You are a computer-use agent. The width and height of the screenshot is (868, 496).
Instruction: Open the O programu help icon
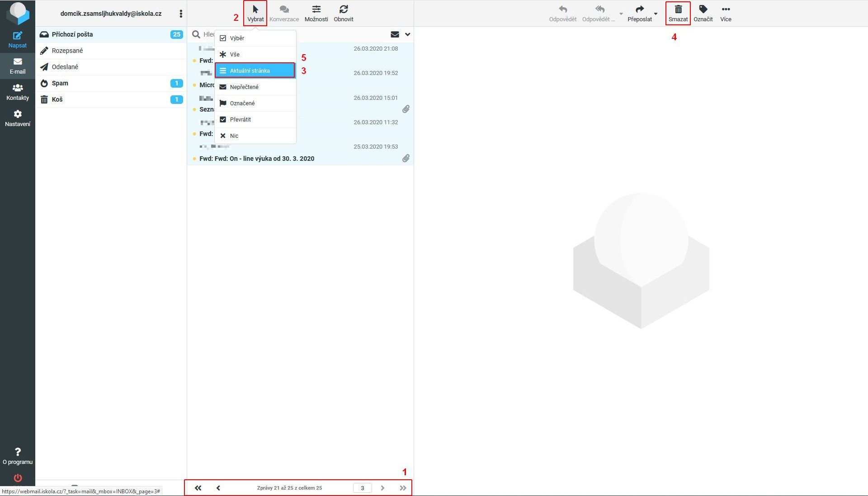click(x=17, y=456)
